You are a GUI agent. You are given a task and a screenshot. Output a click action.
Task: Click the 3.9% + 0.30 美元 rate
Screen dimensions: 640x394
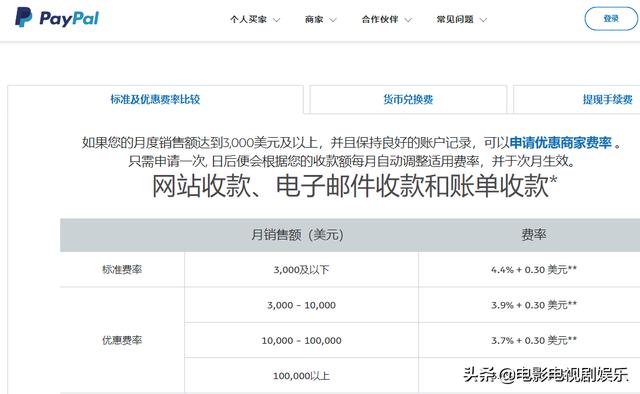(x=534, y=305)
